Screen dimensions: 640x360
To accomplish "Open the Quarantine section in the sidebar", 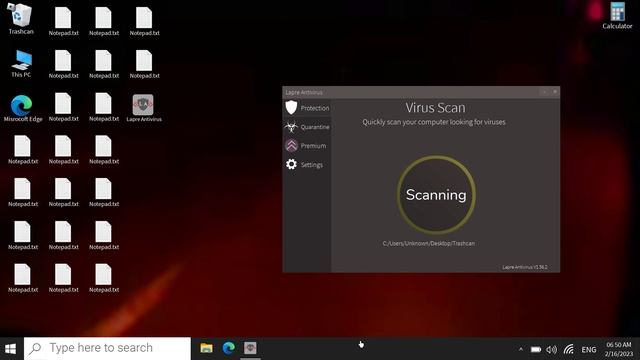I will pos(307,127).
